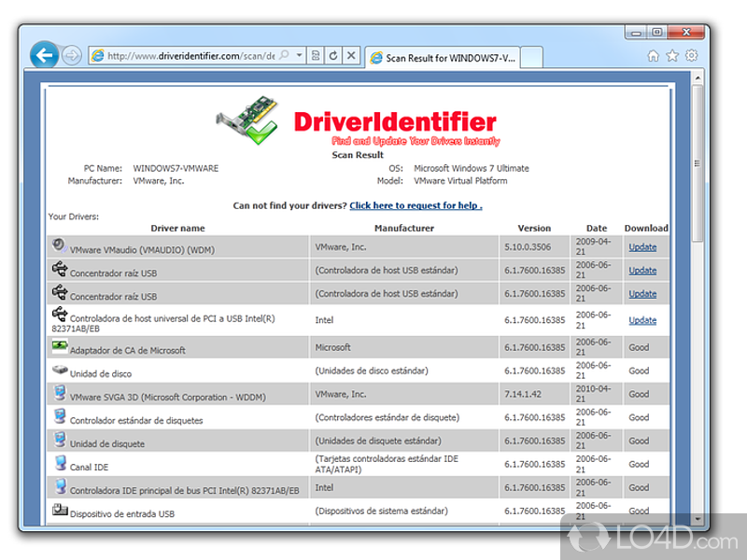This screenshot has width=747, height=560.
Task: Click the address bar URL field
Action: pos(187,56)
